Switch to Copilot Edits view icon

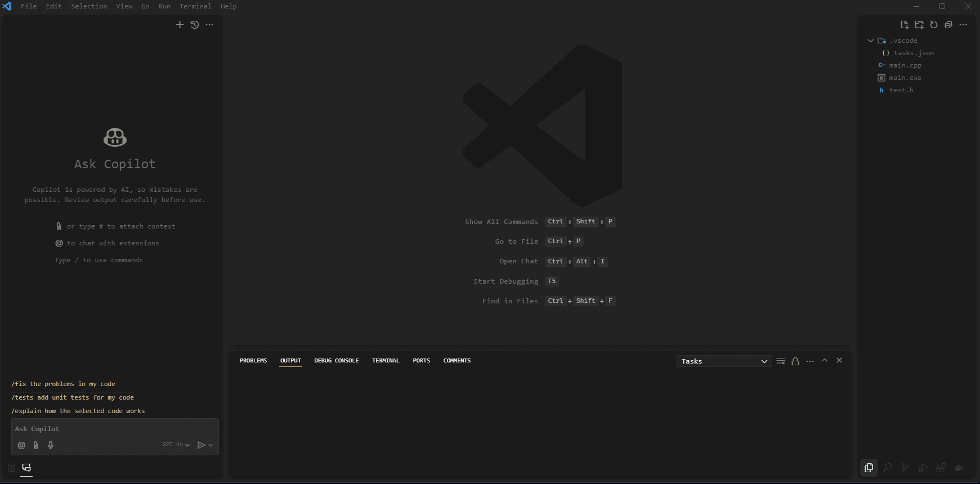tap(12, 468)
